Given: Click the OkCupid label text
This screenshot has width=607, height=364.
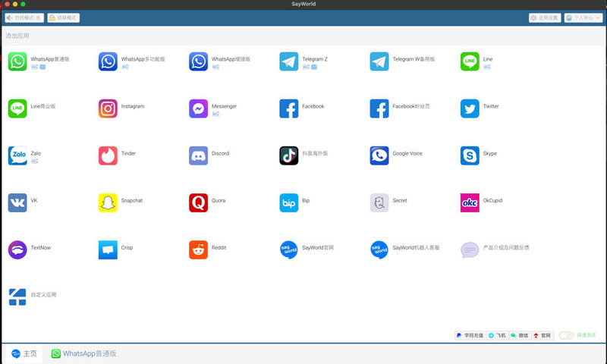Looking at the screenshot, I should pos(492,200).
